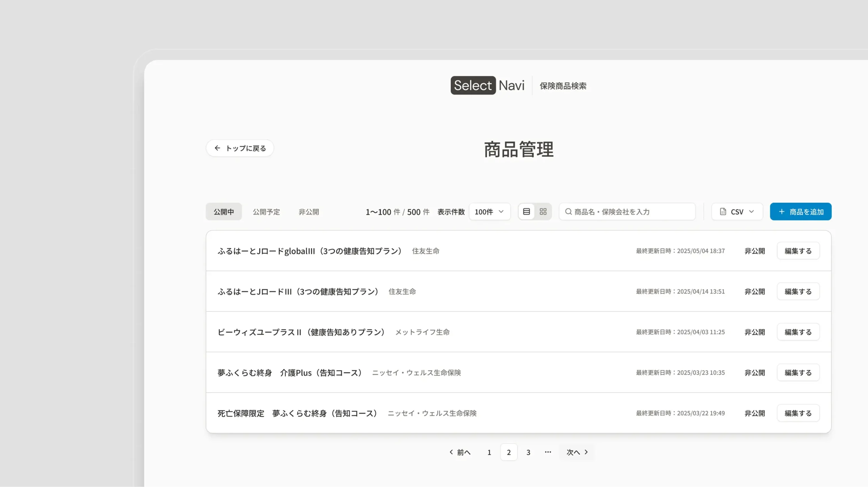868x487 pixels.
Task: Select the 公開中 tab
Action: tap(223, 212)
